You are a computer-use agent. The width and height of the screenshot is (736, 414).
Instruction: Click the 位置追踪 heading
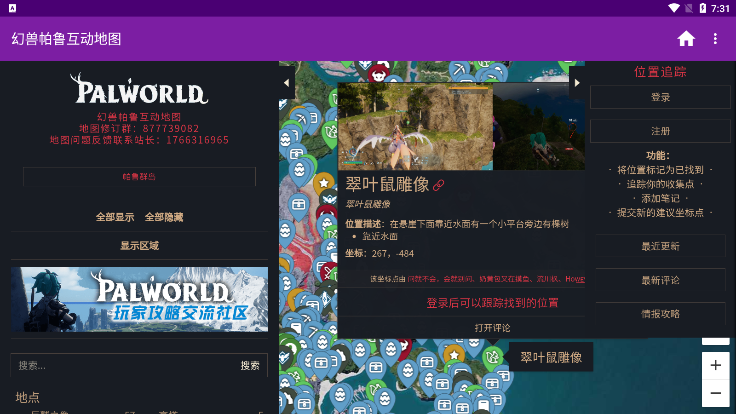660,72
